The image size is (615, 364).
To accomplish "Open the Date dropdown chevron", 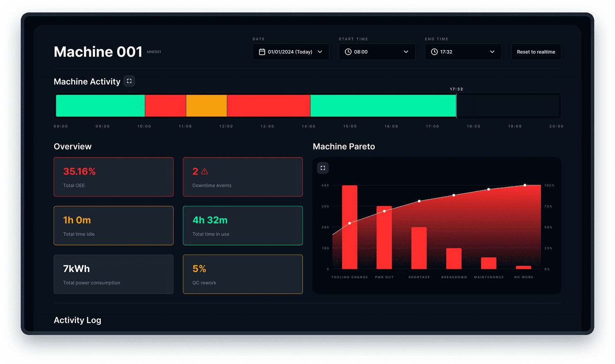I will (x=320, y=52).
